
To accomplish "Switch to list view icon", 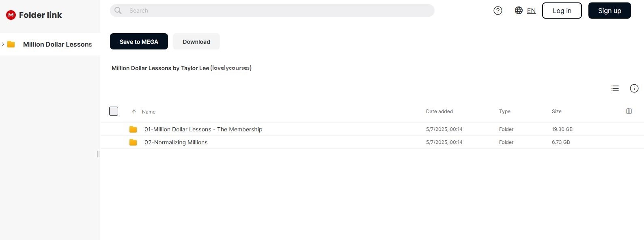I will [615, 88].
